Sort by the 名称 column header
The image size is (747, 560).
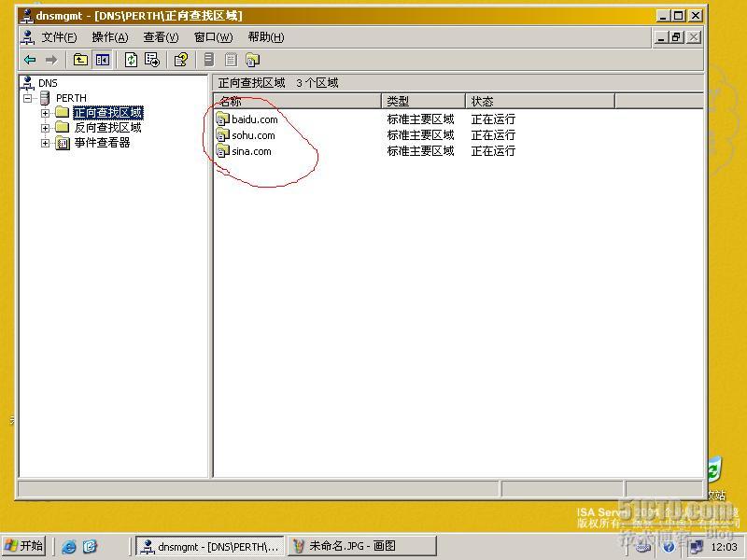(297, 101)
